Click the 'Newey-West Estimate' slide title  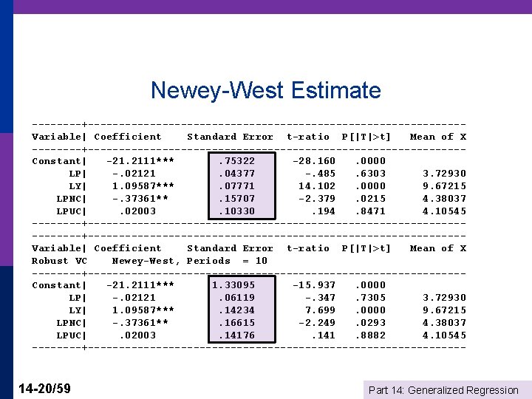point(266,90)
